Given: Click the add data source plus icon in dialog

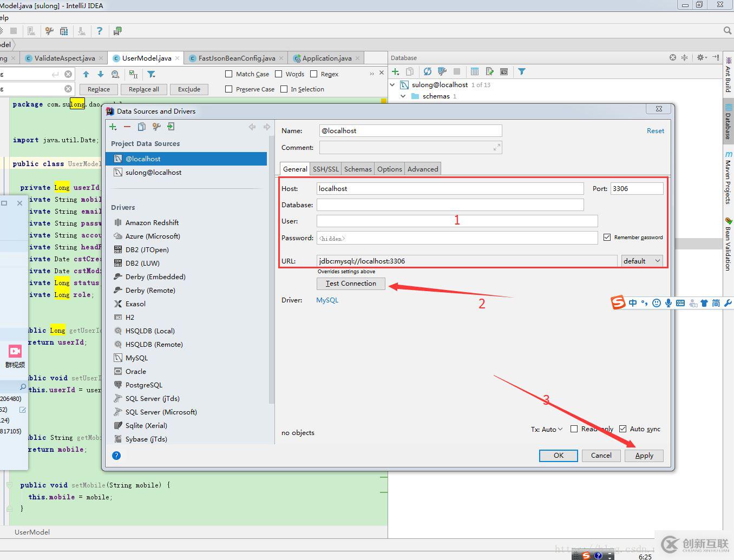Looking at the screenshot, I should tap(113, 127).
